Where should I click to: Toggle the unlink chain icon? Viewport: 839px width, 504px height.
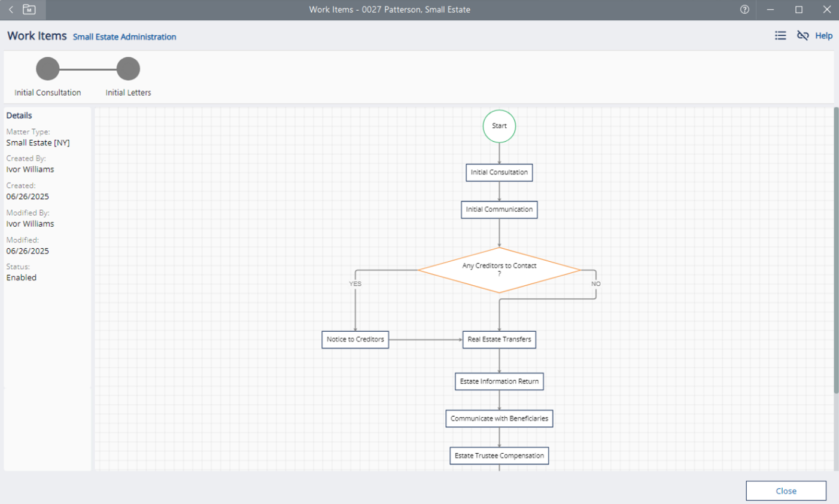(x=802, y=36)
